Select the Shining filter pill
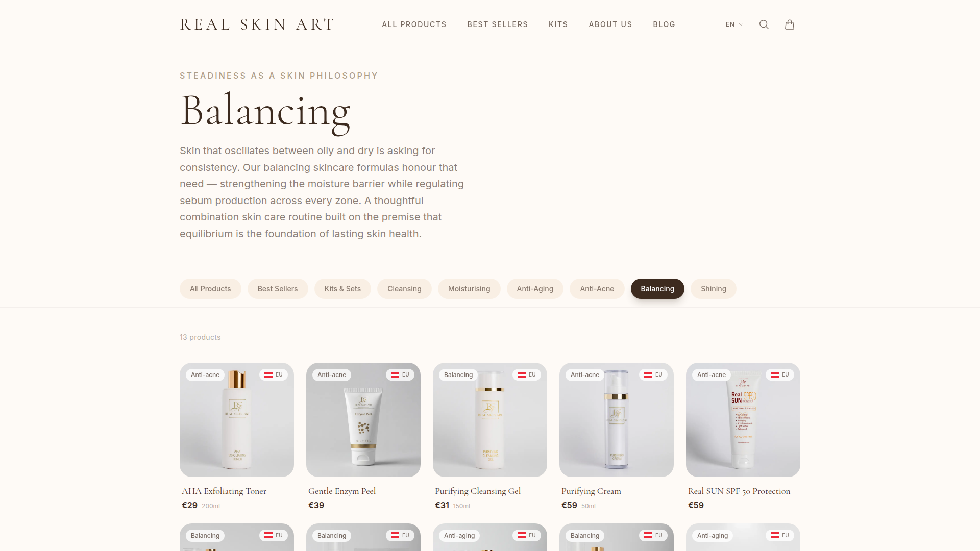The width and height of the screenshot is (980, 551). tap(714, 289)
